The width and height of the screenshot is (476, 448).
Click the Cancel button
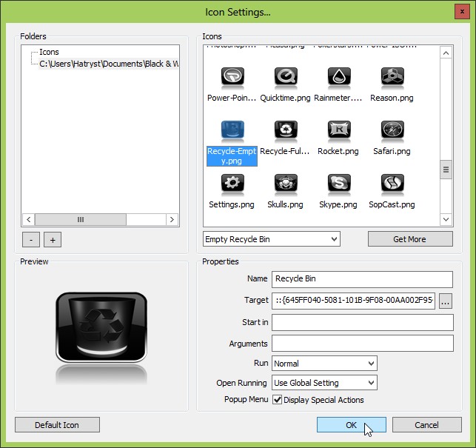click(x=426, y=424)
